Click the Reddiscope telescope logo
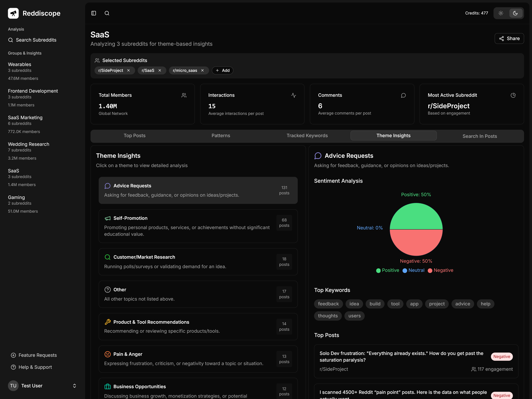This screenshot has width=532, height=399. click(13, 13)
